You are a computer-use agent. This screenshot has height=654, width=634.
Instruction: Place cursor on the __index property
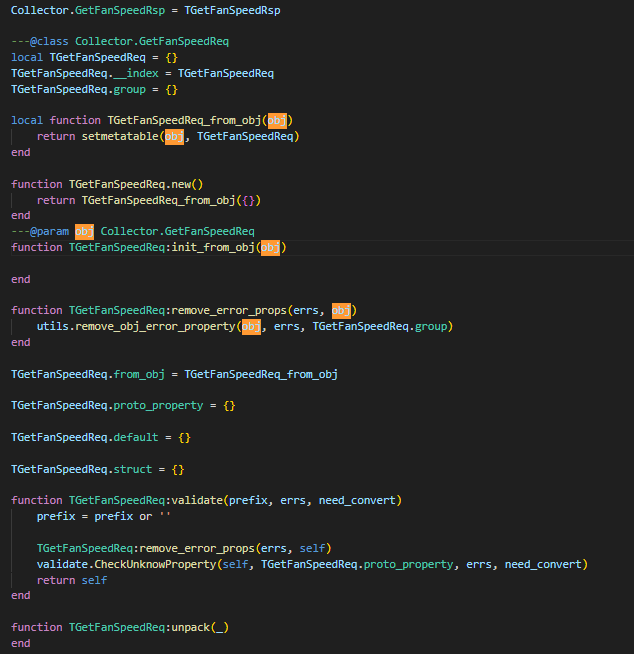tap(140, 73)
